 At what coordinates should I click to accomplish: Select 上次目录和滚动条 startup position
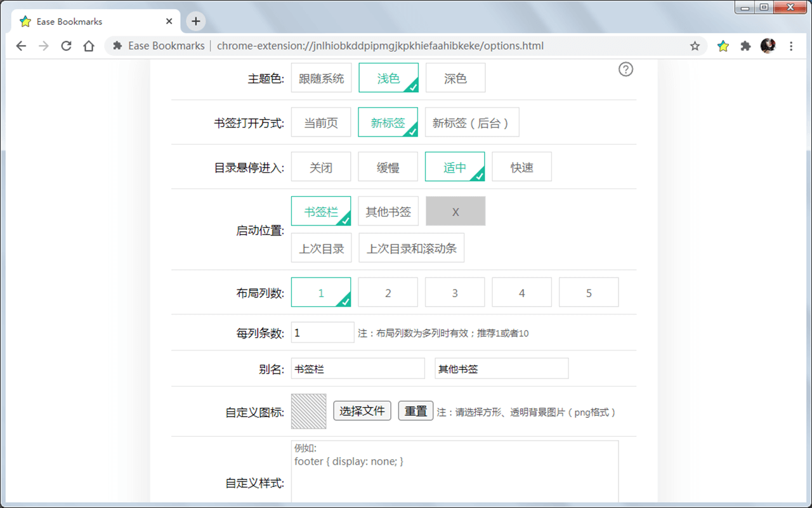coord(411,248)
